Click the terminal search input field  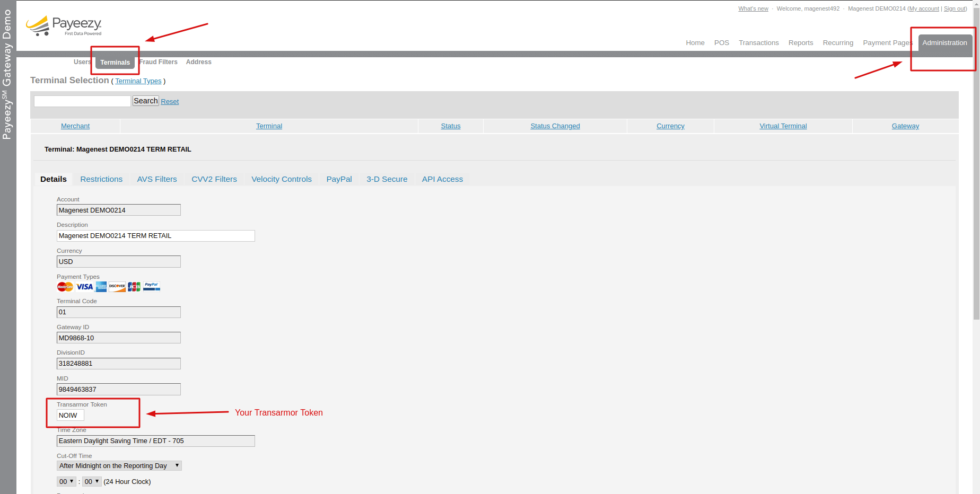click(82, 101)
